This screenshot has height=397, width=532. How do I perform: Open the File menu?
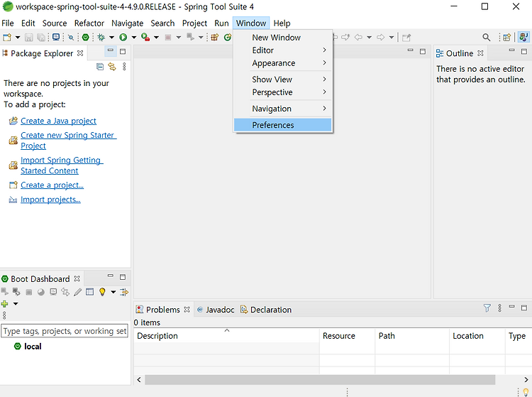click(x=8, y=23)
